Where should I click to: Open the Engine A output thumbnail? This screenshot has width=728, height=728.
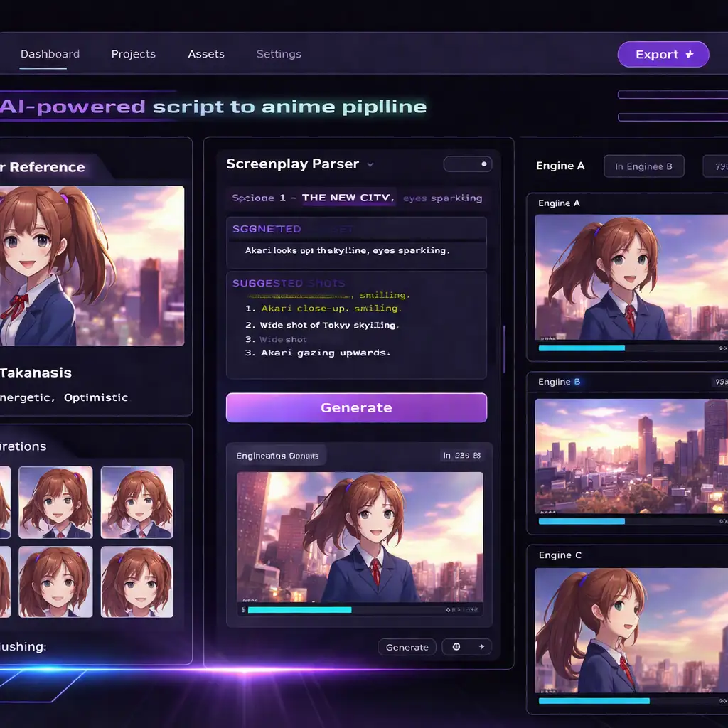(x=631, y=277)
